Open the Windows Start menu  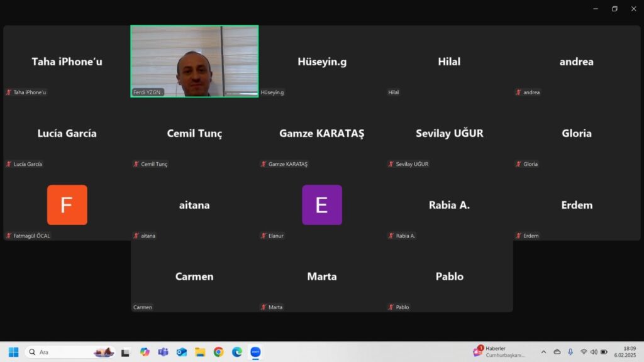(x=13, y=352)
